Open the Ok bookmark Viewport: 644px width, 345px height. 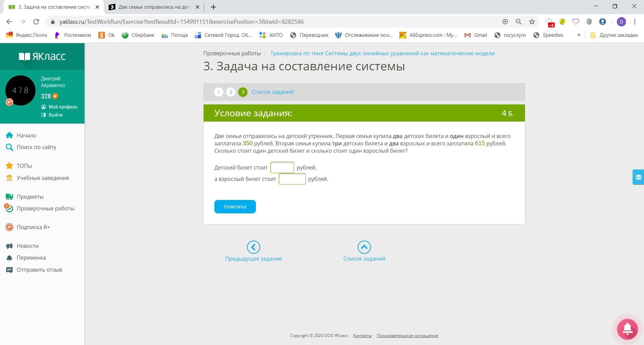[x=106, y=35]
